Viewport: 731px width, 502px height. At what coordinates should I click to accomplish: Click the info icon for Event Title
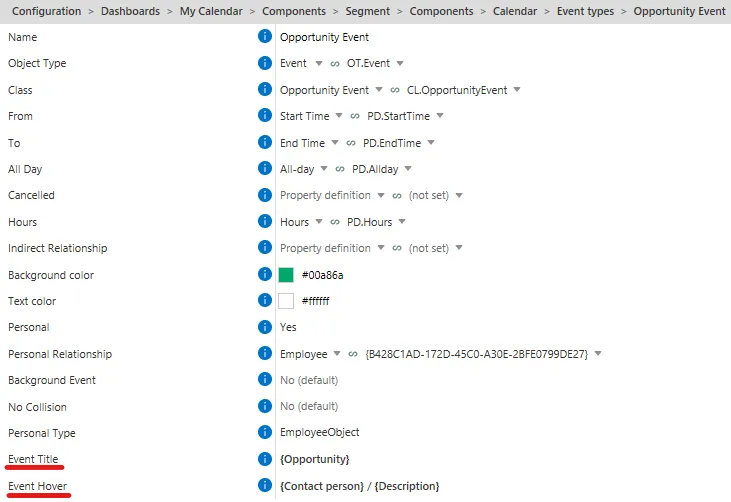tap(265, 459)
